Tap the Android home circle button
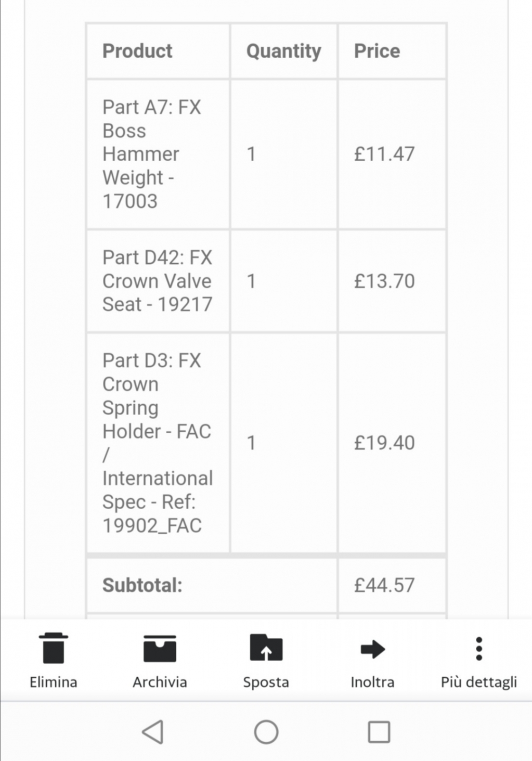Screen dimensions: 532x761 point(266,732)
